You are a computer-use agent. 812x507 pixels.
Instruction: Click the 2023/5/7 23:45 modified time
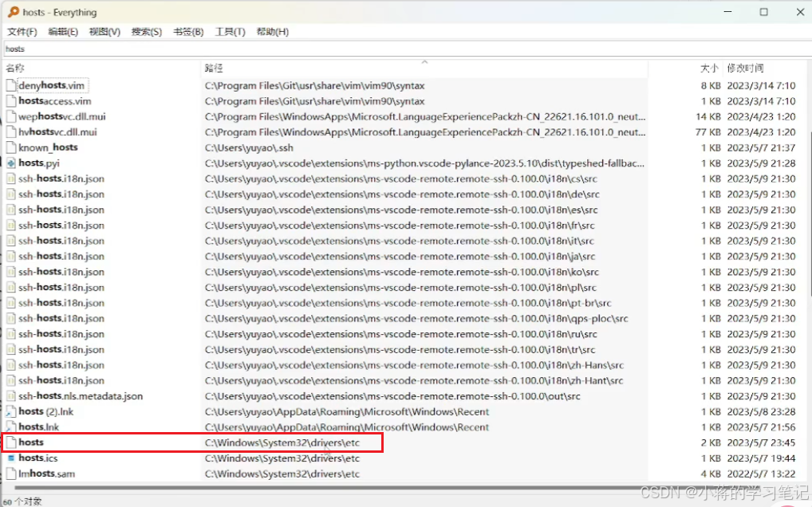pos(761,442)
